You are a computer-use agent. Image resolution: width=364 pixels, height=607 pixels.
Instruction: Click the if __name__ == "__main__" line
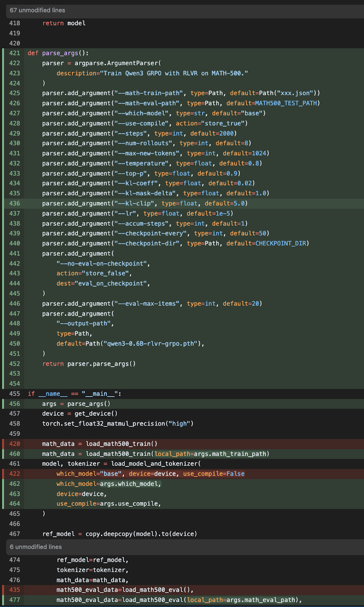(x=74, y=394)
